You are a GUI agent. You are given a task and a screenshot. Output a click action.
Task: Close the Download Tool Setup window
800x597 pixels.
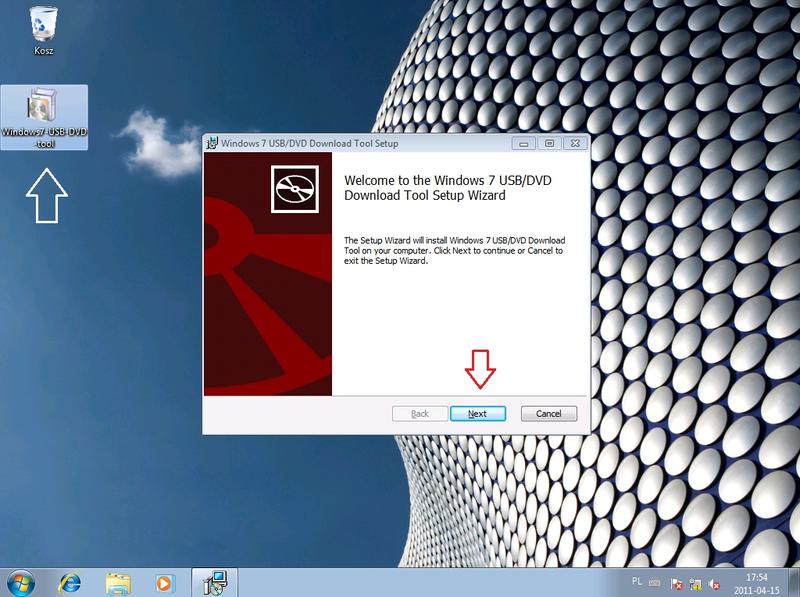pyautogui.click(x=575, y=143)
